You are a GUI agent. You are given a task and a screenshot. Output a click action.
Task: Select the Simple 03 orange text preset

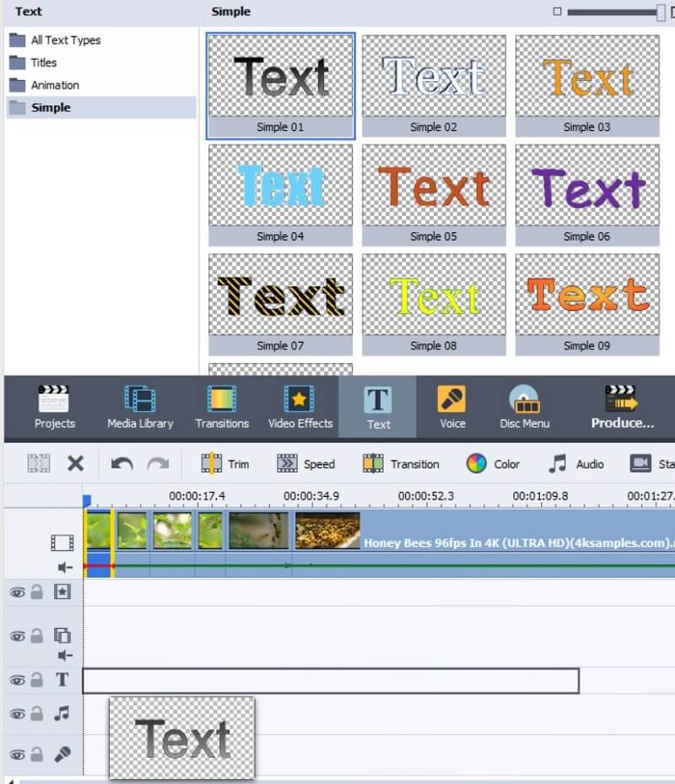coord(587,86)
